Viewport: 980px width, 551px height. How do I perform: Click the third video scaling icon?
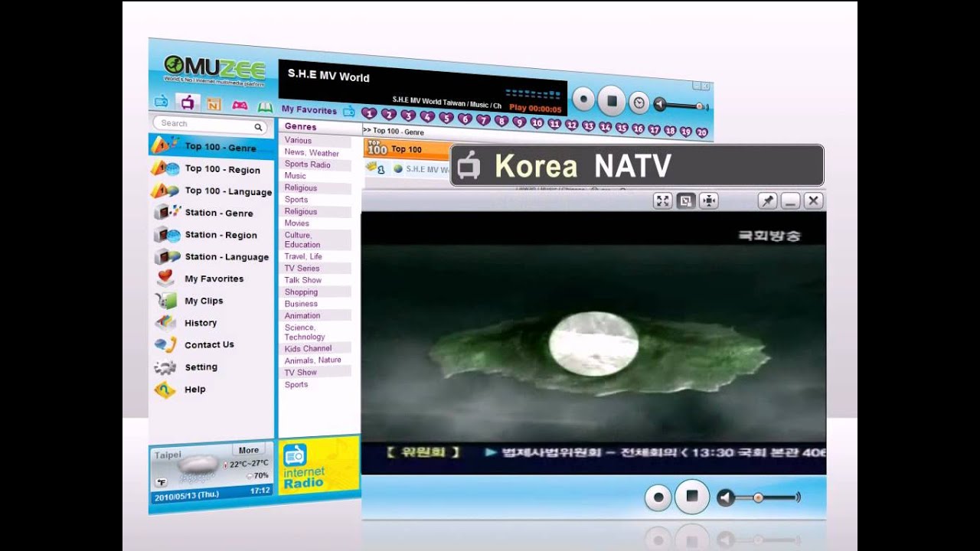tap(709, 201)
